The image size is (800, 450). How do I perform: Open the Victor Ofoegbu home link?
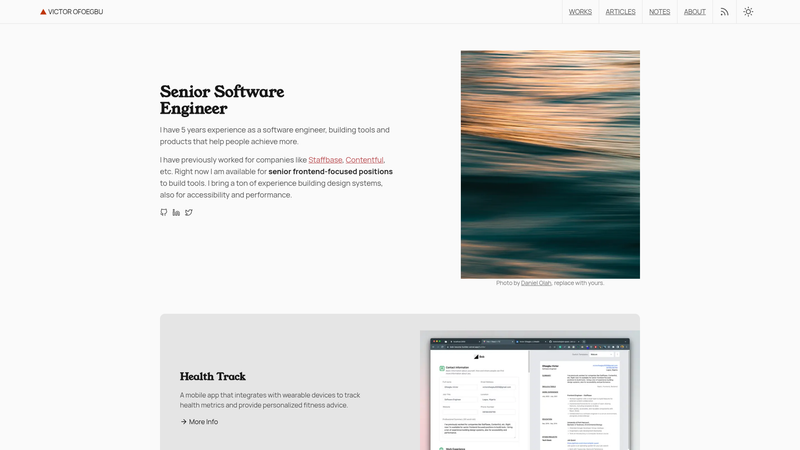point(71,12)
